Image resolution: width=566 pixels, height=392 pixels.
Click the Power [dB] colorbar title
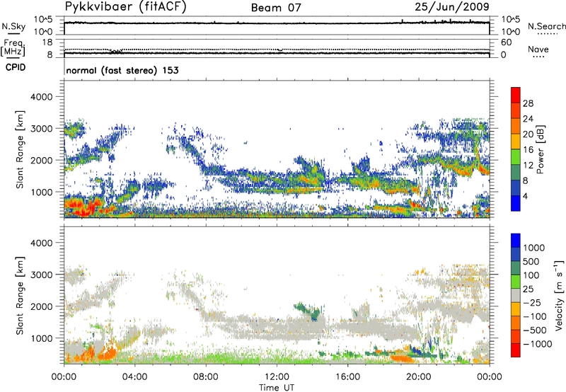[x=540, y=149]
